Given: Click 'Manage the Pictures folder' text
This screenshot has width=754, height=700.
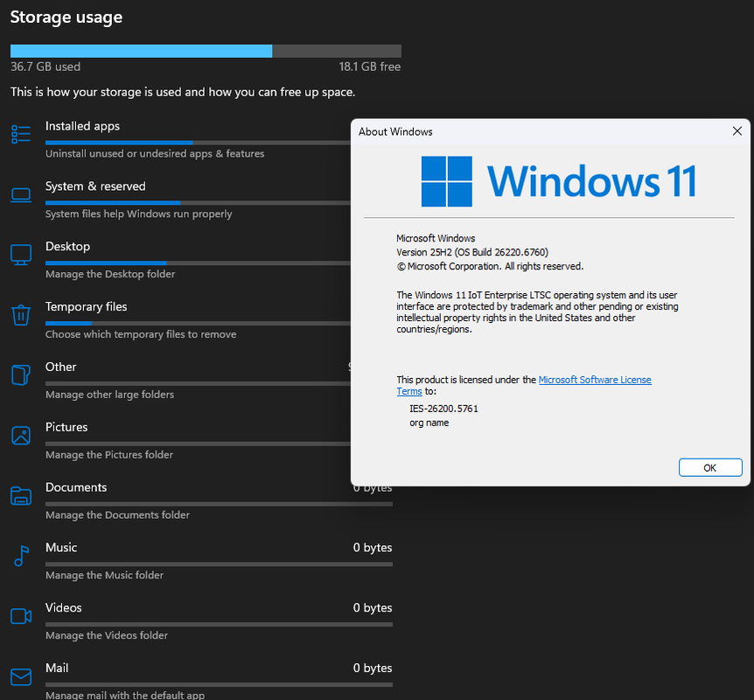Looking at the screenshot, I should 109,455.
